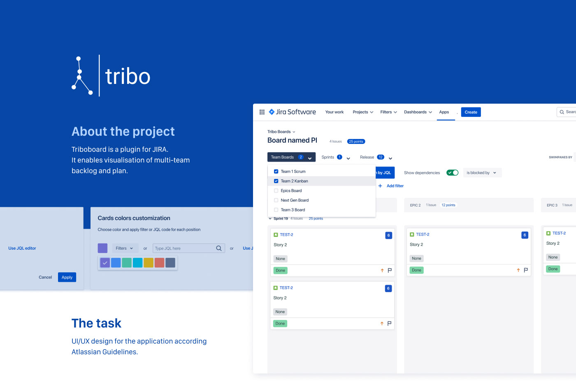Open Your work in the Jira header
The image size is (576, 392).
click(334, 112)
